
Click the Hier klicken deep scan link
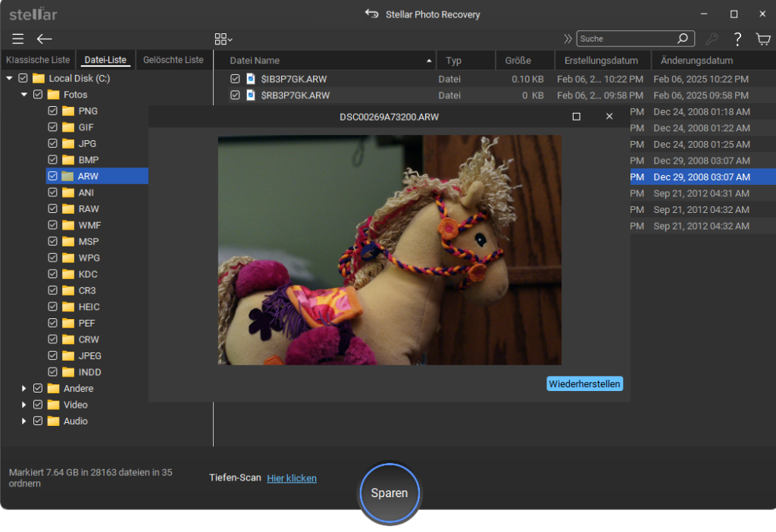pos(292,478)
